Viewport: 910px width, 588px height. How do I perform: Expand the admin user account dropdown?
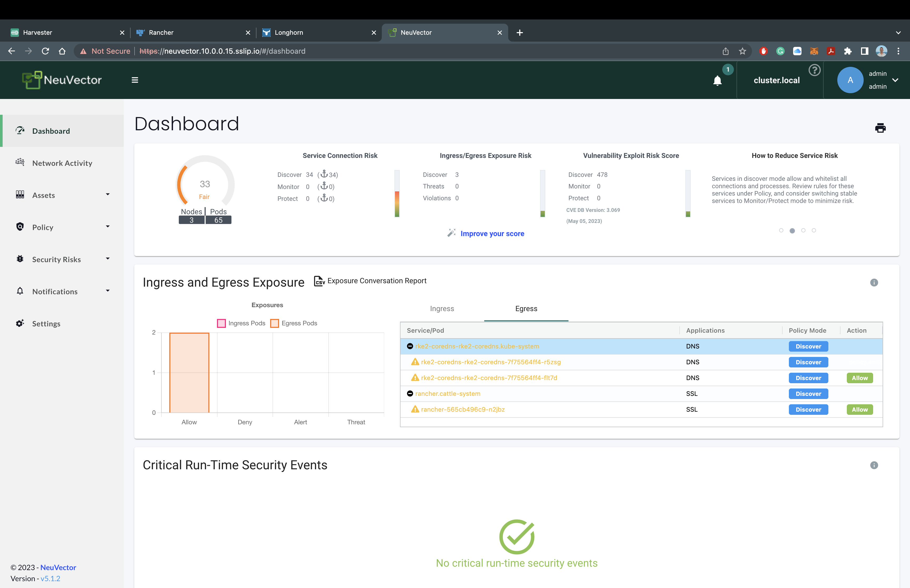click(895, 80)
